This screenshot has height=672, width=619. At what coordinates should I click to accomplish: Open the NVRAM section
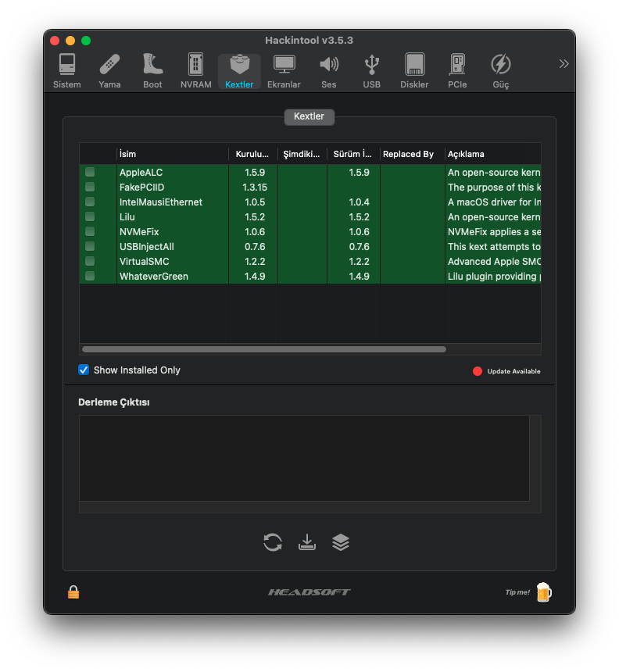tap(195, 70)
